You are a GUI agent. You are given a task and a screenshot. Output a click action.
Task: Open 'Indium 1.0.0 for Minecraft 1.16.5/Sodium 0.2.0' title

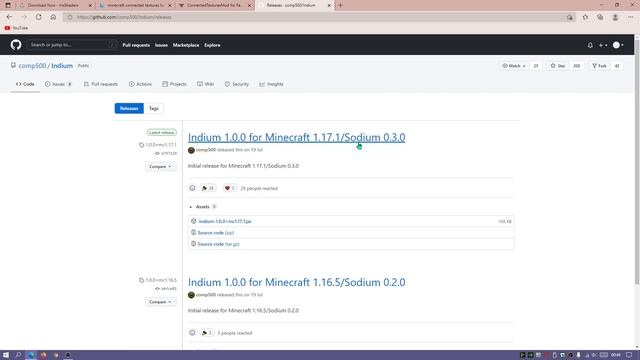tap(297, 282)
